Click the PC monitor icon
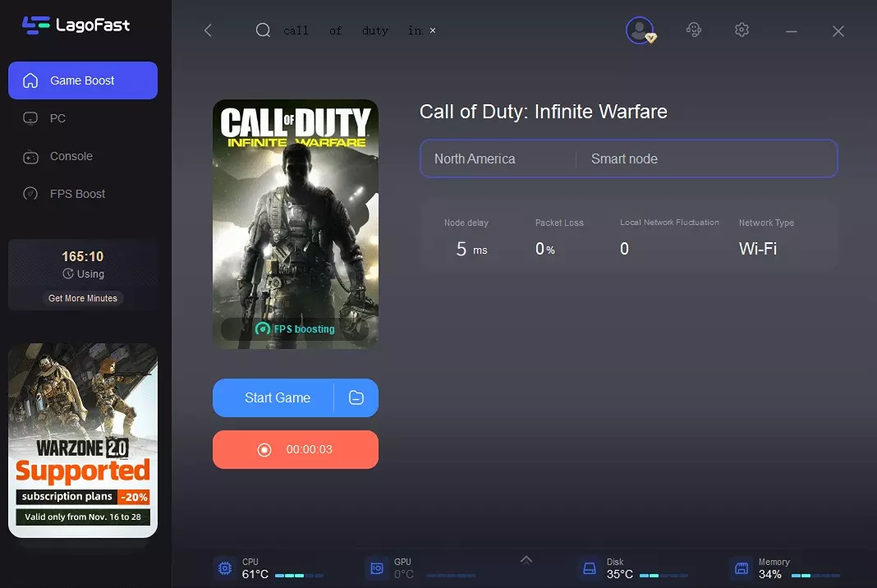Screen dimensions: 877x588 click(30, 118)
